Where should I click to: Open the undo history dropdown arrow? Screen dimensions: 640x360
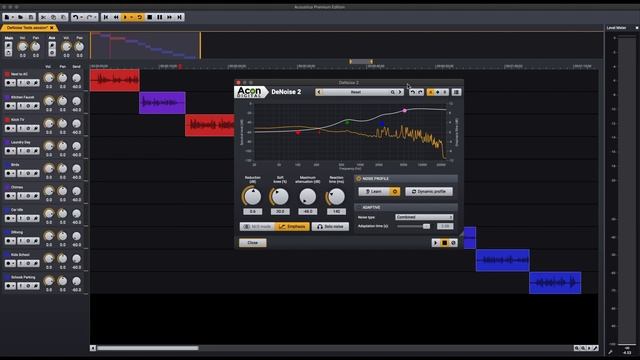[x=82, y=17]
